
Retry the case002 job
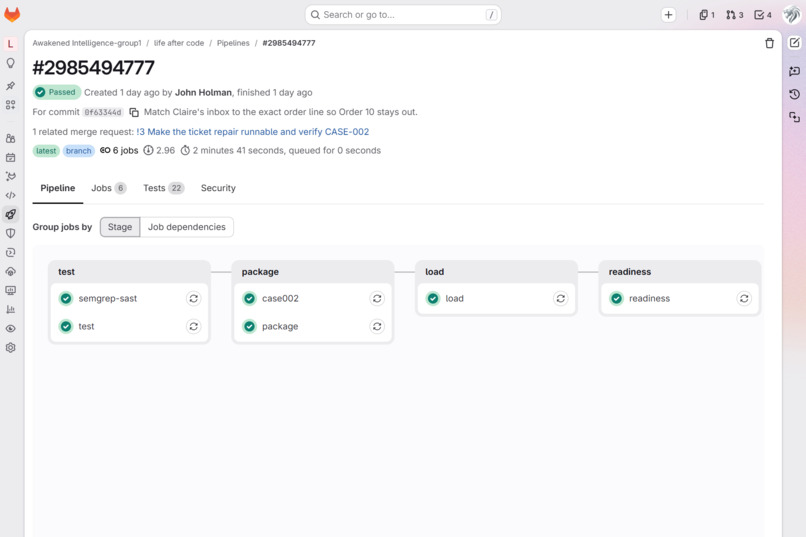pyautogui.click(x=377, y=299)
